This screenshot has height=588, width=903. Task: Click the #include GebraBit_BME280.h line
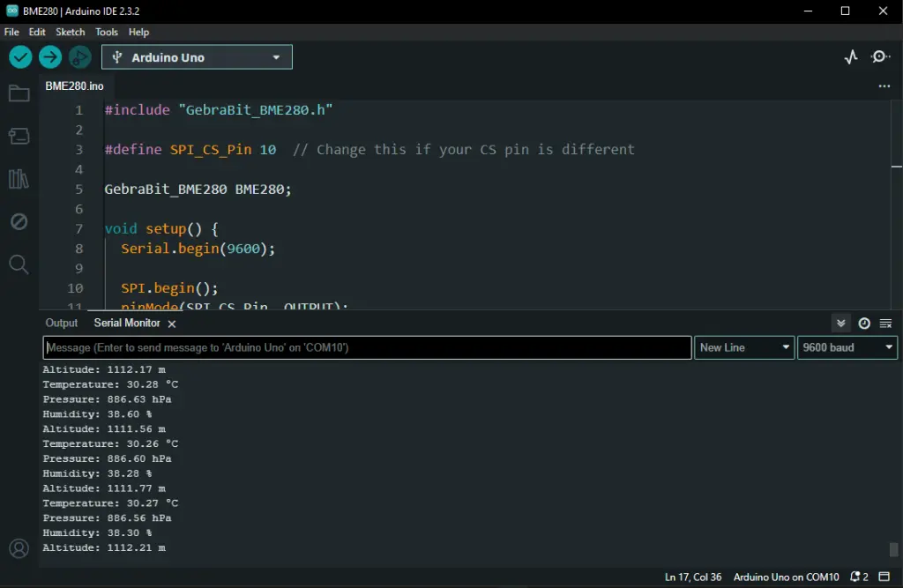pyautogui.click(x=219, y=110)
